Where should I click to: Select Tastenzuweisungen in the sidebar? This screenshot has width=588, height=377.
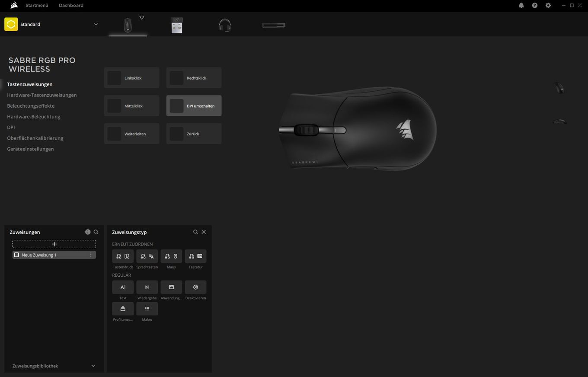click(30, 84)
